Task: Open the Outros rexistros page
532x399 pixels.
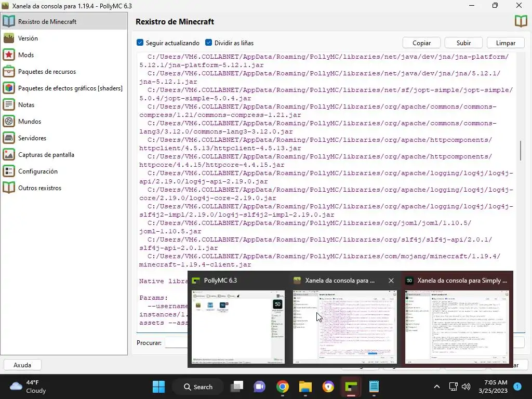Action: pyautogui.click(x=64, y=188)
